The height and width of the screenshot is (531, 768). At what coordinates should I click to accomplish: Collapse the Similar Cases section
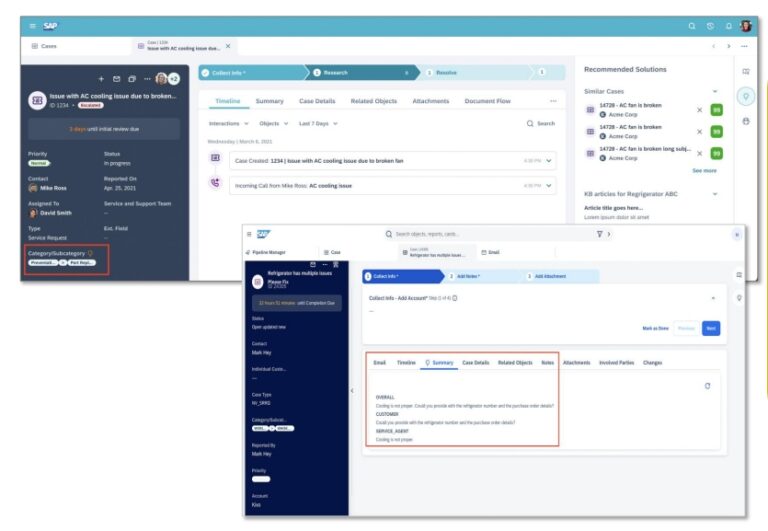point(714,91)
